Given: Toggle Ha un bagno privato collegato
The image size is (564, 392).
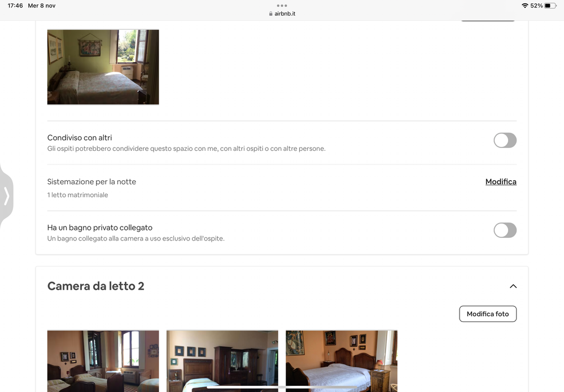Looking at the screenshot, I should click(505, 230).
